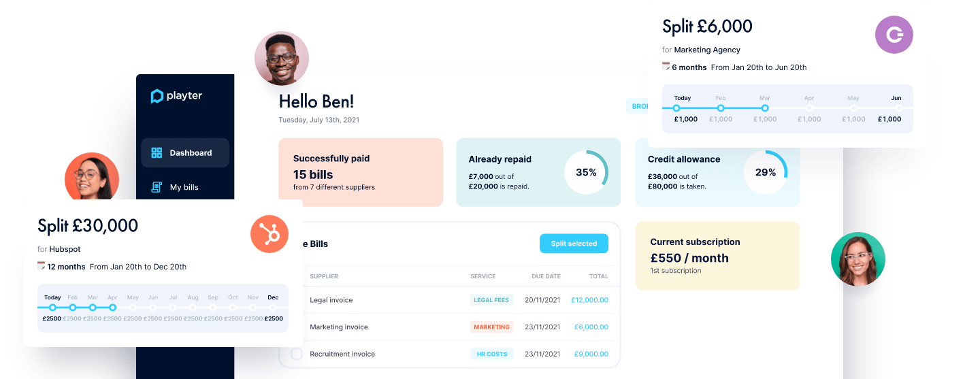Click the MARKETING service tag
This screenshot has width=980, height=379.
(x=491, y=327)
